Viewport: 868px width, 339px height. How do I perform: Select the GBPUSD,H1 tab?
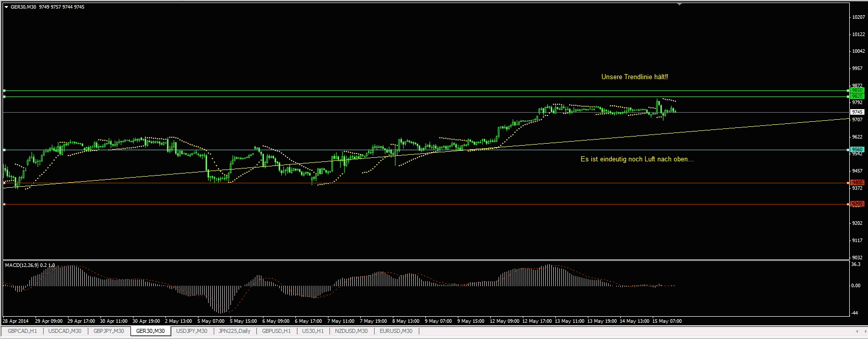click(x=277, y=331)
